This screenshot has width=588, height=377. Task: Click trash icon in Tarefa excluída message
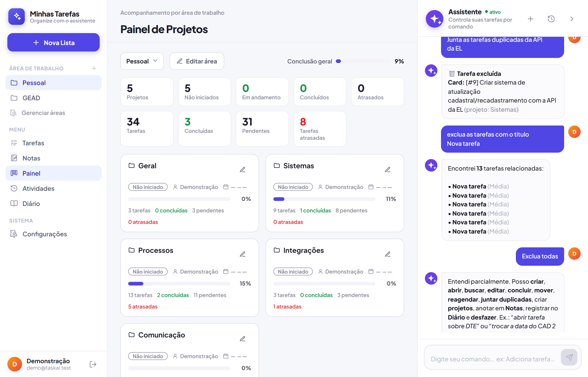452,74
